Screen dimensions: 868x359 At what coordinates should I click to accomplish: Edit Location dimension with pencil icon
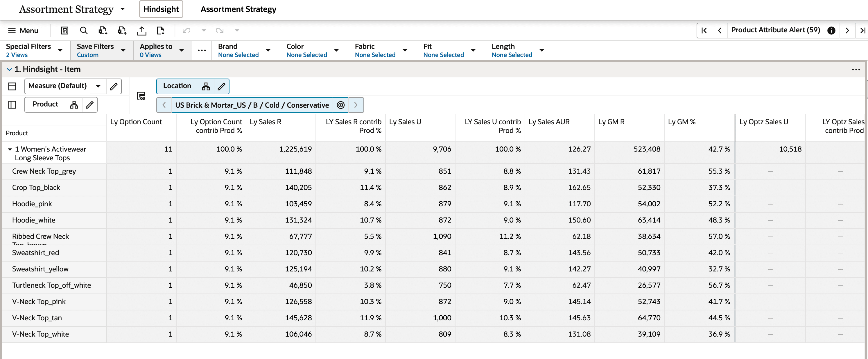point(221,86)
